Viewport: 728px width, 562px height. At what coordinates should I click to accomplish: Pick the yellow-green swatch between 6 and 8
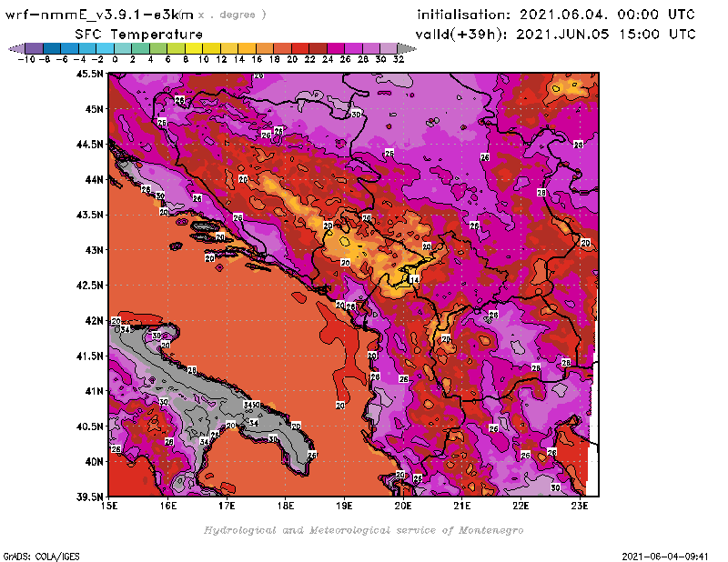tap(176, 48)
